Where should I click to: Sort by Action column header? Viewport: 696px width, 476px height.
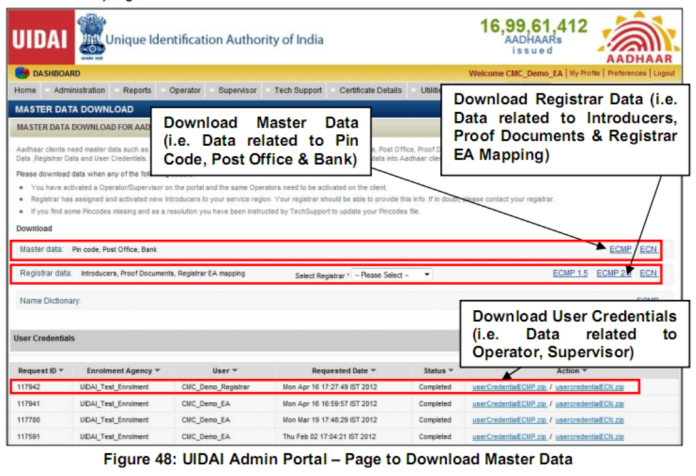pyautogui.click(x=572, y=371)
